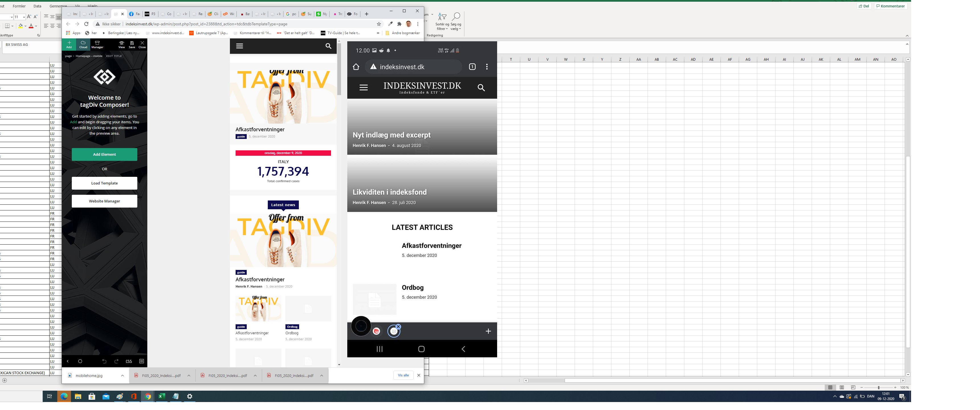Open a new Chrome tab
The height and width of the screenshot is (410, 980).
click(x=366, y=14)
